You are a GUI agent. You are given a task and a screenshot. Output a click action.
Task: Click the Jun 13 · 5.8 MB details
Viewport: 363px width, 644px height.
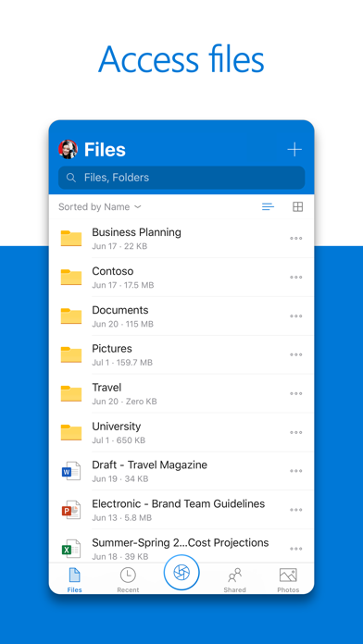(121, 518)
